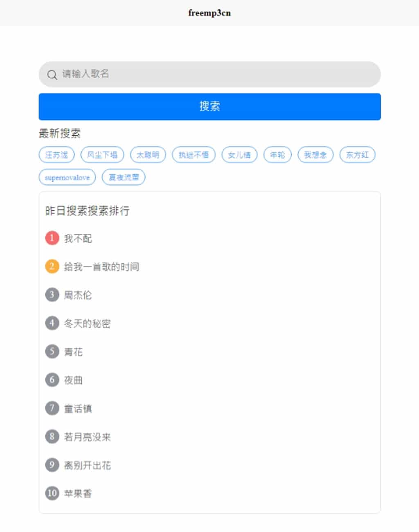This screenshot has width=419, height=532.
Task: Select 周杰伦 from the ranking list
Action: tap(78, 295)
